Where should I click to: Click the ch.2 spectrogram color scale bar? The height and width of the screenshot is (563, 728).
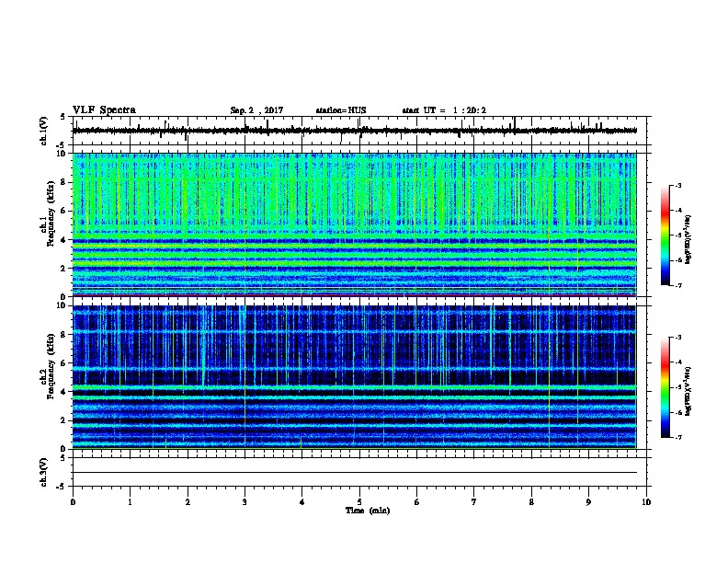pyautogui.click(x=665, y=387)
